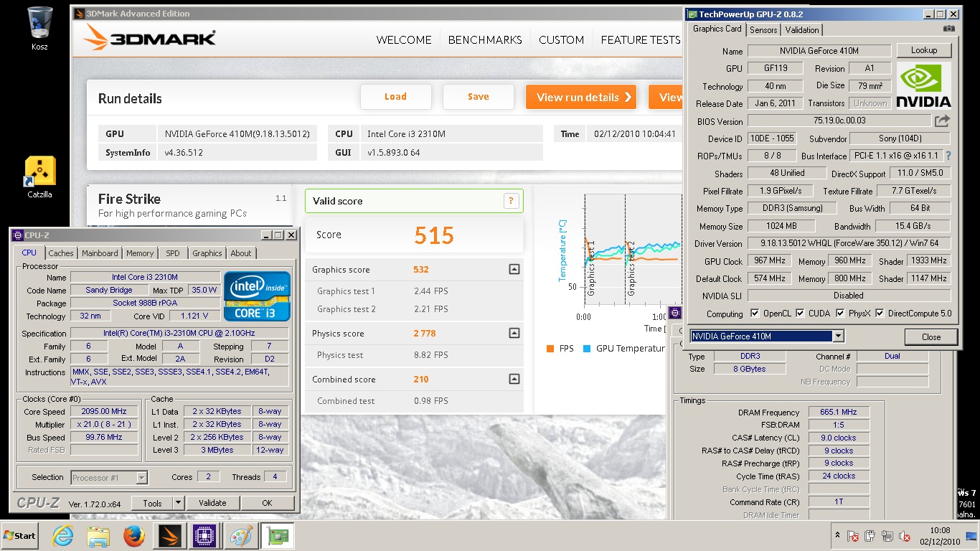Click the CPU-Z title bar icon
Image resolution: width=980 pixels, height=551 pixels.
pyautogui.click(x=18, y=235)
